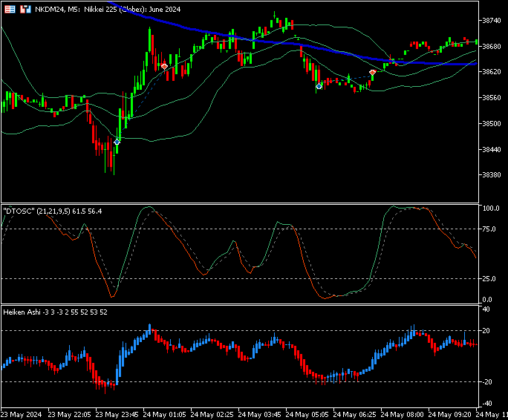Click the 38680 price axis label

point(492,46)
